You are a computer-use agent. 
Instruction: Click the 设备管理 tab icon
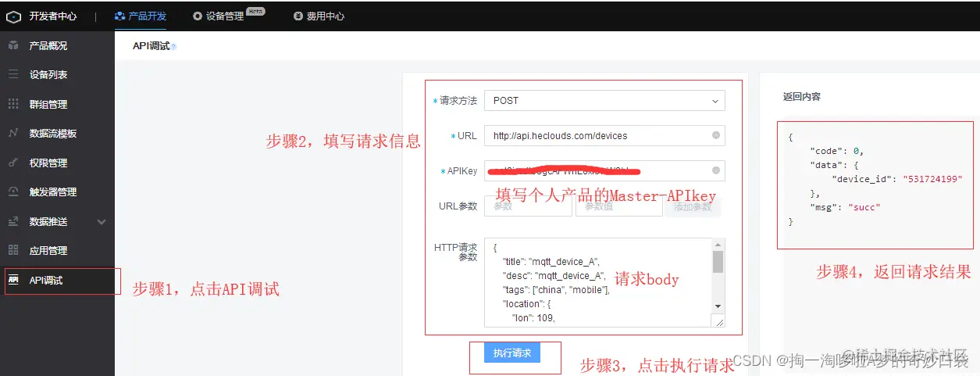click(x=198, y=16)
